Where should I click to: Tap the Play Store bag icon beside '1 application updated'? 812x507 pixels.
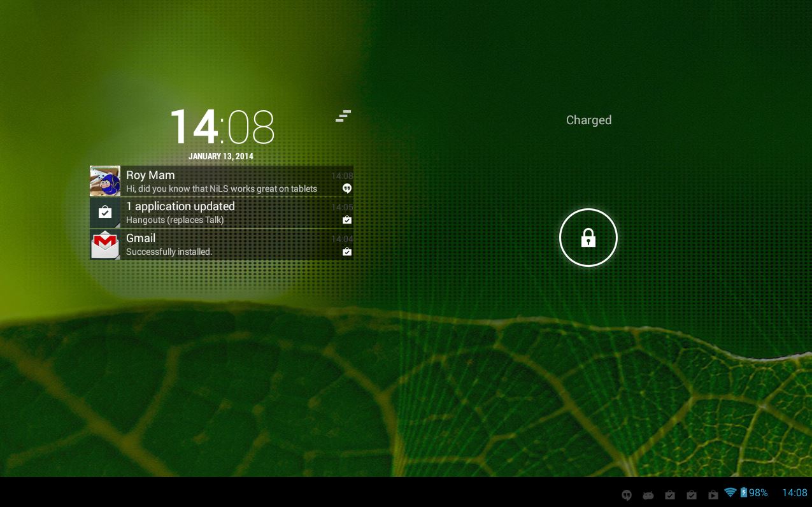click(x=105, y=213)
